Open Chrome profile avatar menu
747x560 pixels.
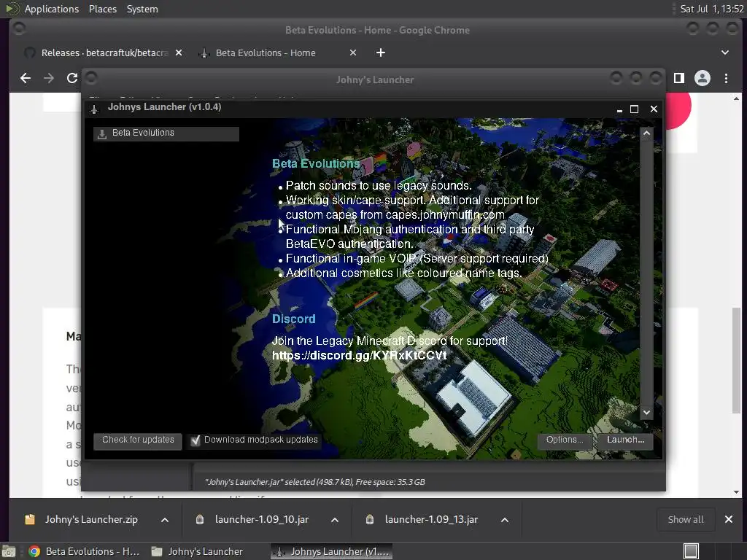click(x=703, y=78)
